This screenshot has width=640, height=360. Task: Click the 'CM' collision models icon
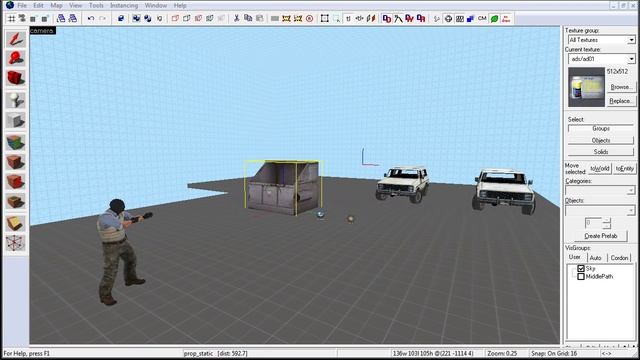(x=482, y=18)
